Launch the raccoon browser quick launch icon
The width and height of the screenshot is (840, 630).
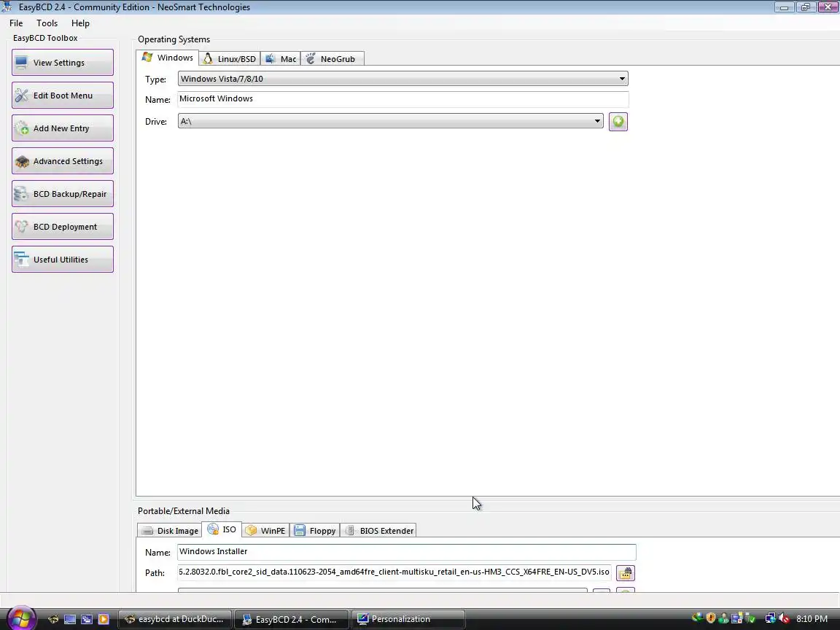tap(53, 619)
